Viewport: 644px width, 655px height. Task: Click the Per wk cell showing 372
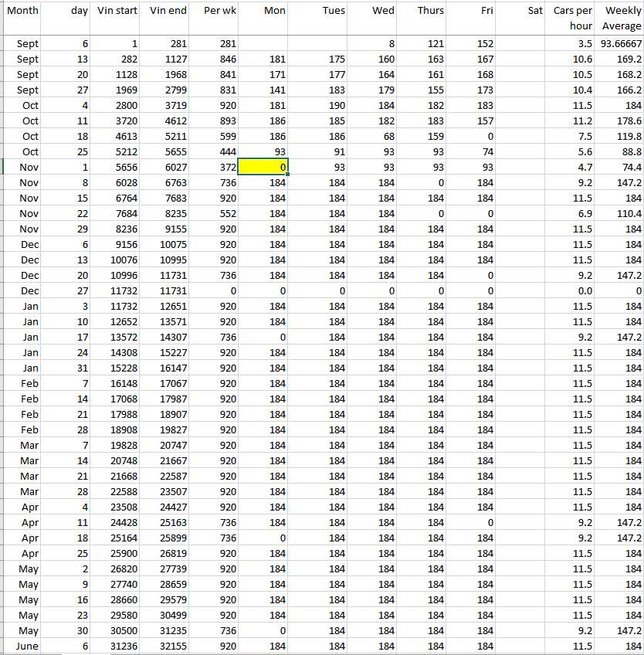[x=215, y=168]
